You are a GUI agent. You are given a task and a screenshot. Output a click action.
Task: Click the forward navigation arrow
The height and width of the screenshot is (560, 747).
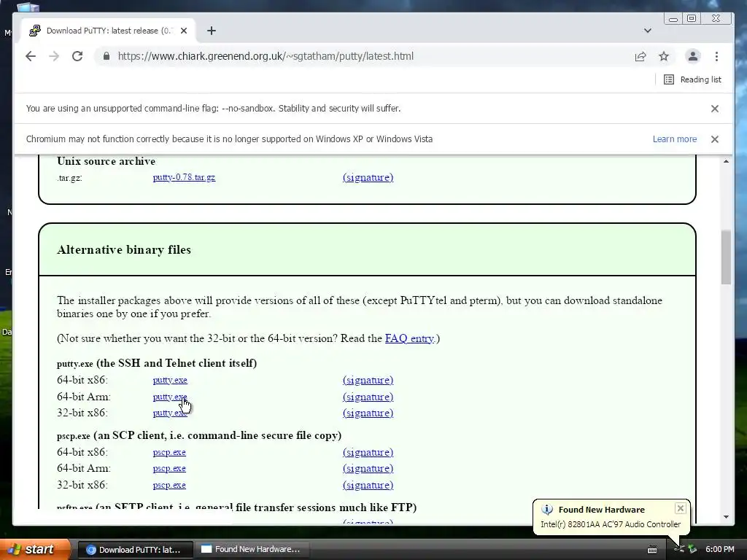[54, 56]
